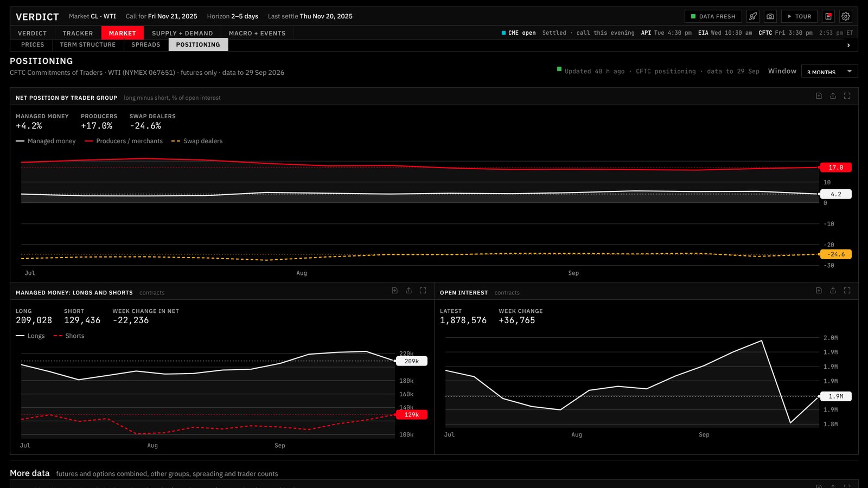The image size is (868, 488).
Task: Toggle the Managed money legend series
Action: click(x=46, y=141)
